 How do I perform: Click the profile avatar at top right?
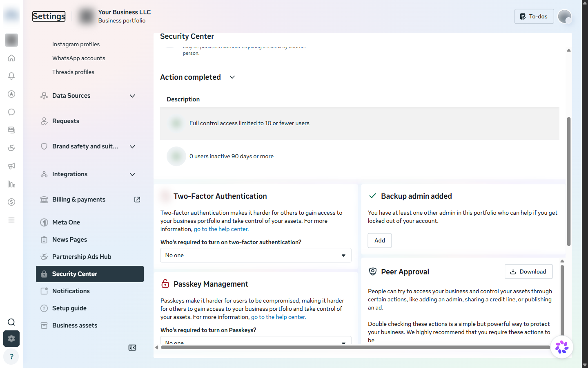coord(565,16)
